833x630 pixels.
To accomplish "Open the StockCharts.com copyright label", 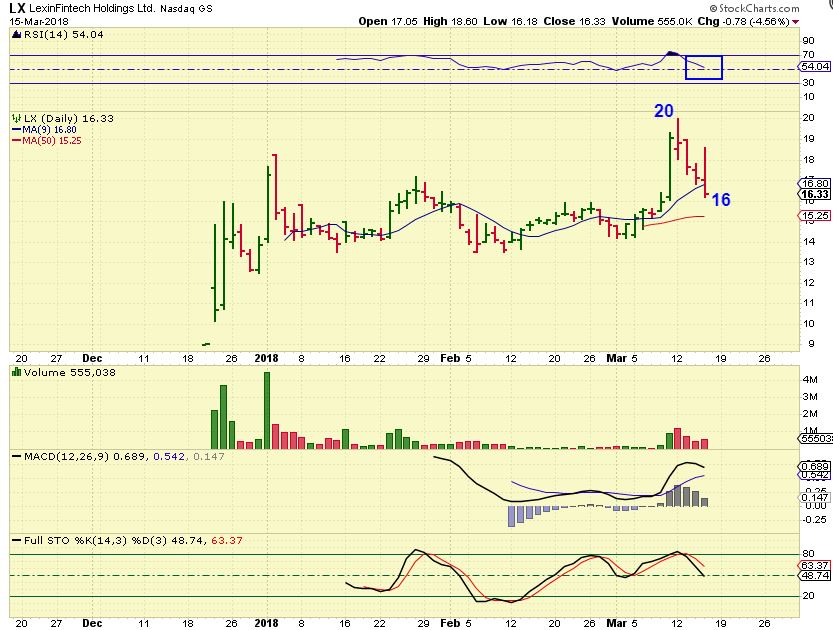I will tap(754, 8).
